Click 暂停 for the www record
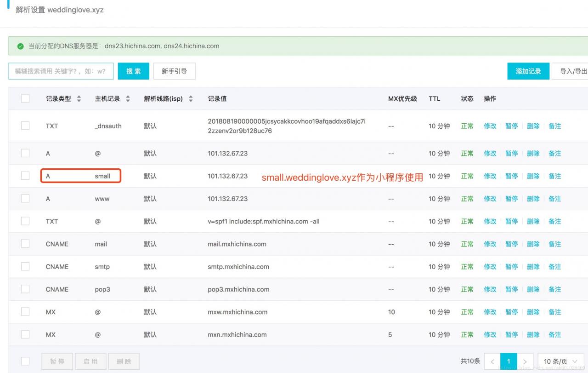 tap(512, 199)
